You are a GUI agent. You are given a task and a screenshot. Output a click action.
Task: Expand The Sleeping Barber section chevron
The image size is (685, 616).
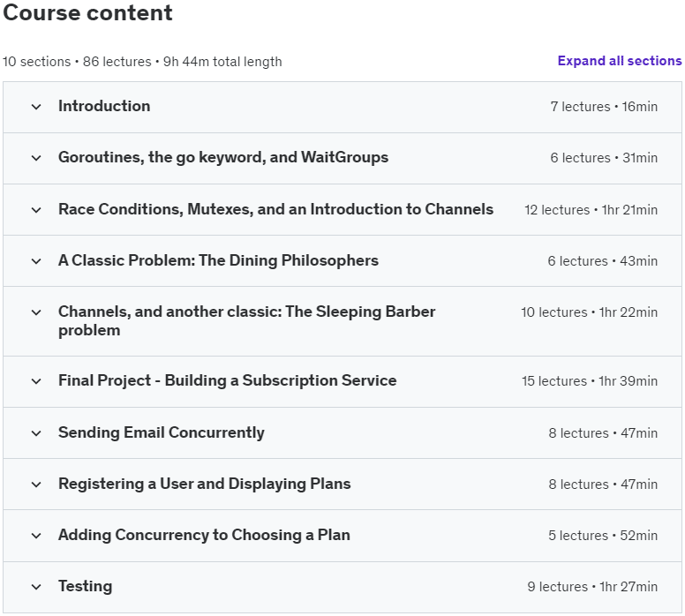[x=36, y=312]
